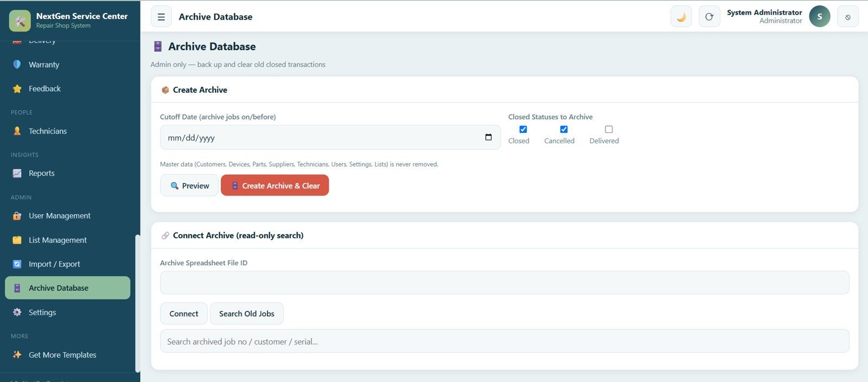Screen dimensions: 868x382
Task: Switch to dark mode with moon icon
Action: tap(681, 17)
